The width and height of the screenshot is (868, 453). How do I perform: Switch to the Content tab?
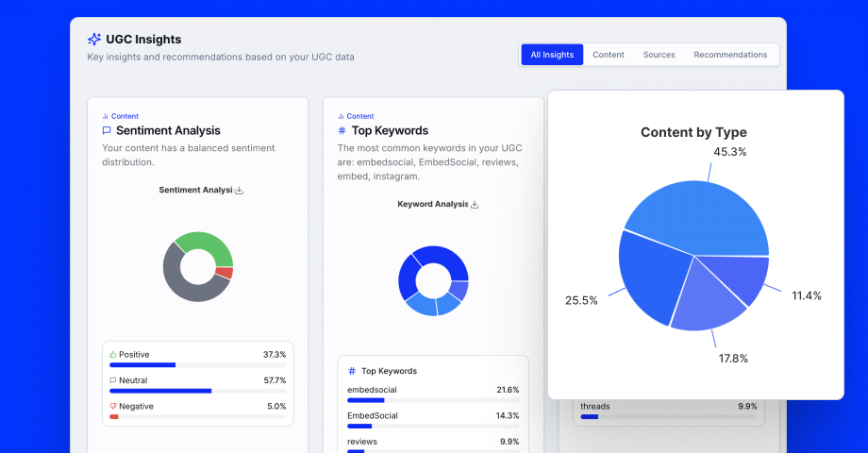tap(609, 55)
